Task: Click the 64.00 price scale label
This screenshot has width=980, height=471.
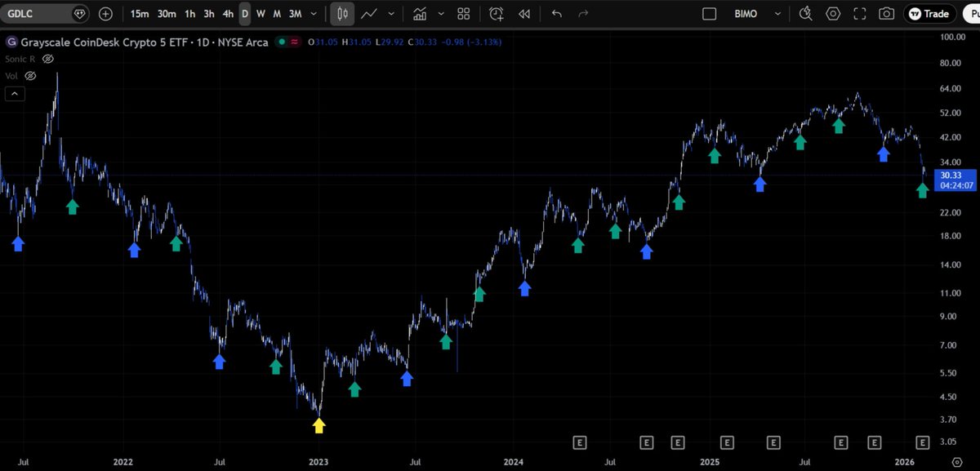Action: pyautogui.click(x=952, y=88)
